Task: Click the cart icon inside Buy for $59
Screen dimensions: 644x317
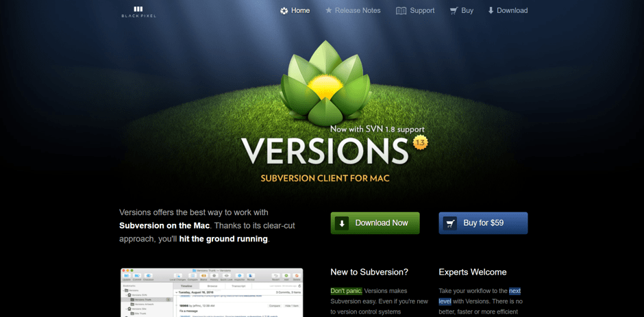Action: point(450,223)
